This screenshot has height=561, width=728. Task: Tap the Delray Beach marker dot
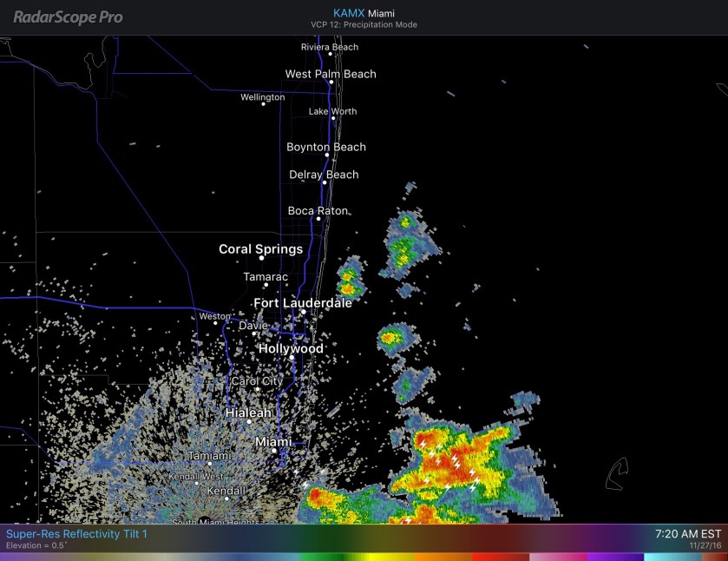coord(325,182)
